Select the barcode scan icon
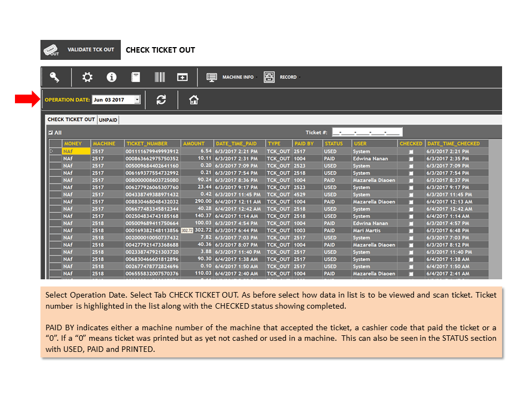The height and width of the screenshot is (399, 532). tap(160, 77)
